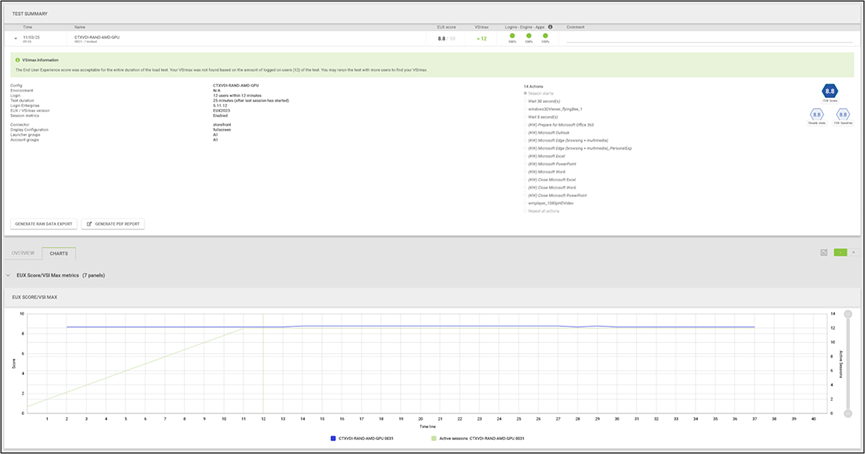Click the top handle of chart range slider
The width and height of the screenshot is (865, 454).
(848, 314)
